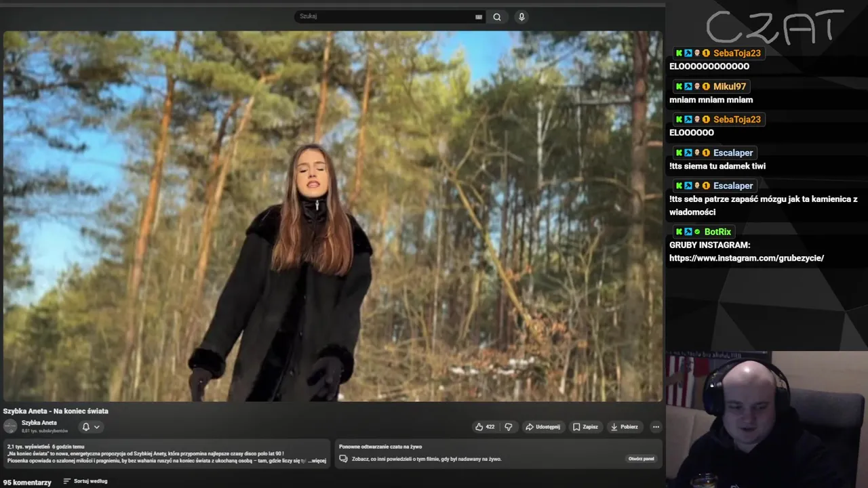Click Ponowne odtwarzanie czatu na żywo heading

380,447
